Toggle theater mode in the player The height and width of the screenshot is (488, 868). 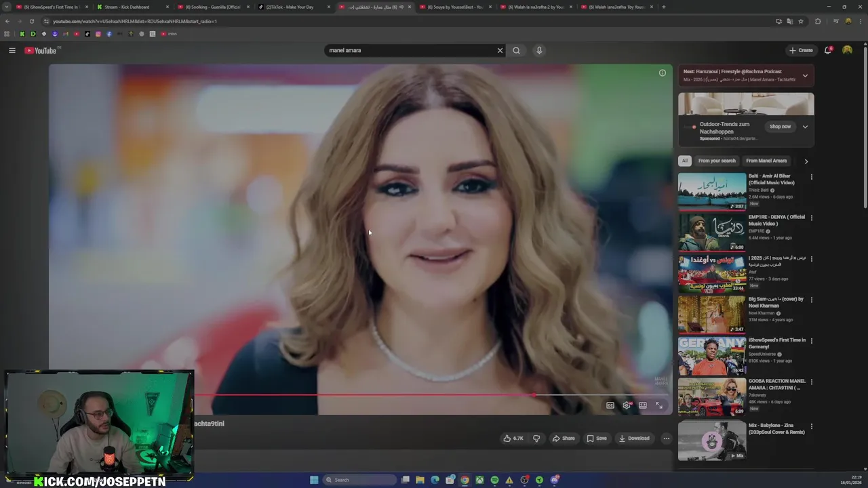click(x=643, y=405)
